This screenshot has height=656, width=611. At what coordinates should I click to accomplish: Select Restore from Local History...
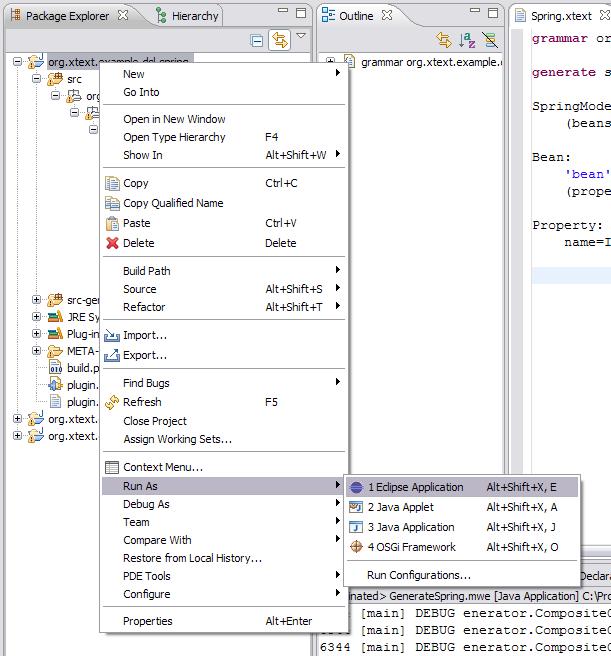(x=224, y=559)
